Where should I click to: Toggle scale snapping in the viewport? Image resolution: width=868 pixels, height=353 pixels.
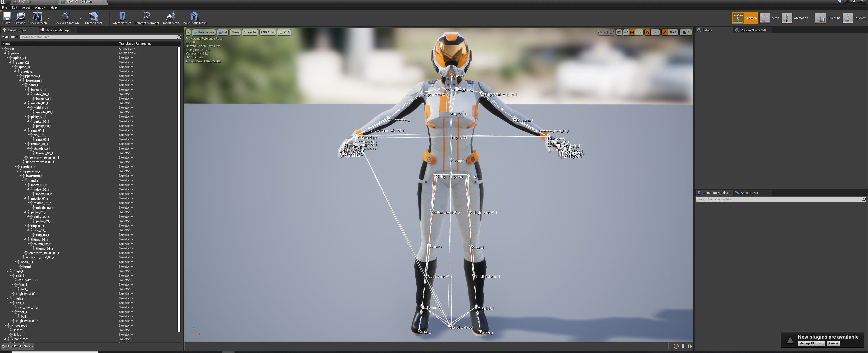tap(665, 32)
